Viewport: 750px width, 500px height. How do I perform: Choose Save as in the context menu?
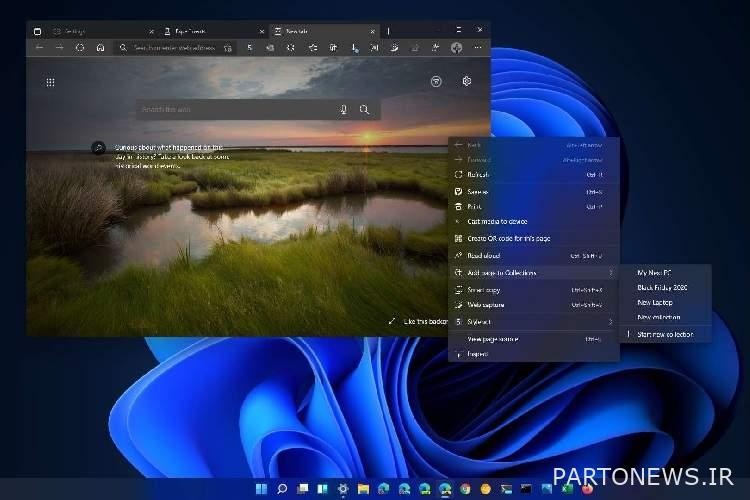tap(533, 192)
